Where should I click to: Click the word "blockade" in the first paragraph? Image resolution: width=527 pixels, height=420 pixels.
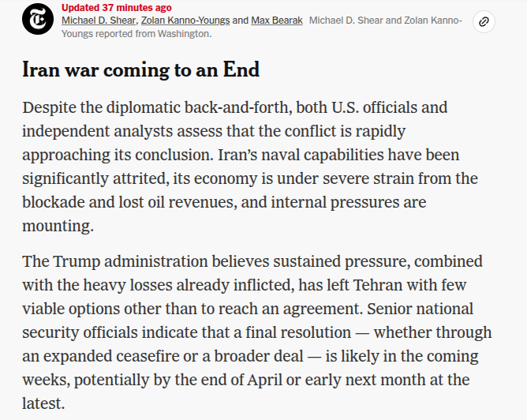pos(57,201)
